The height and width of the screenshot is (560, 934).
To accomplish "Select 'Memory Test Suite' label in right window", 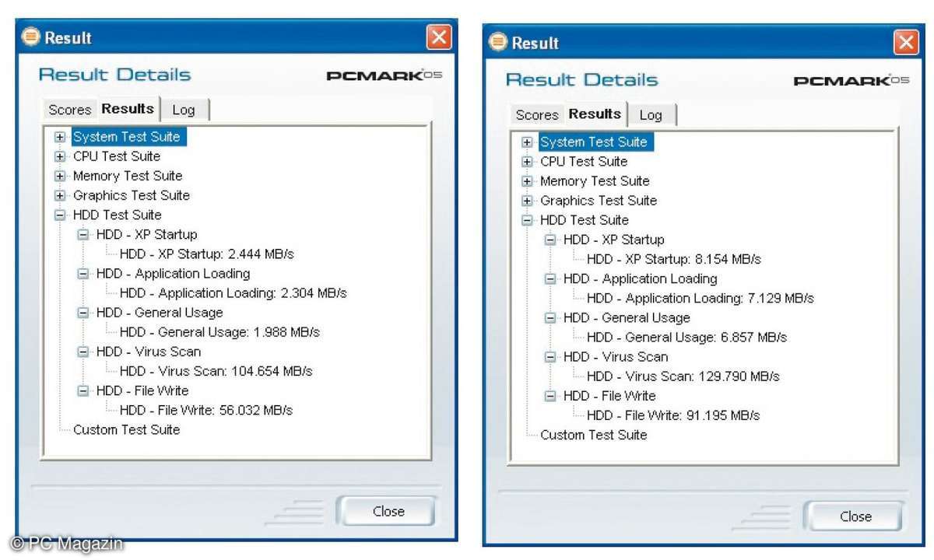I will point(595,181).
